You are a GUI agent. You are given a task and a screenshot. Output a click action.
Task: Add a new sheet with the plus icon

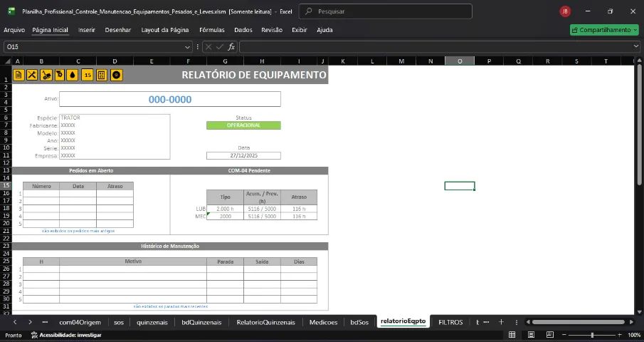click(501, 322)
